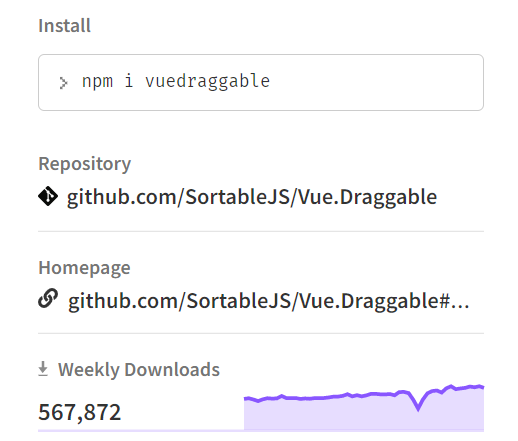Viewport: 518px width, 441px height.
Task: Open the github.com/SortableJS/Vue.Draggable repository link
Action: coord(252,197)
